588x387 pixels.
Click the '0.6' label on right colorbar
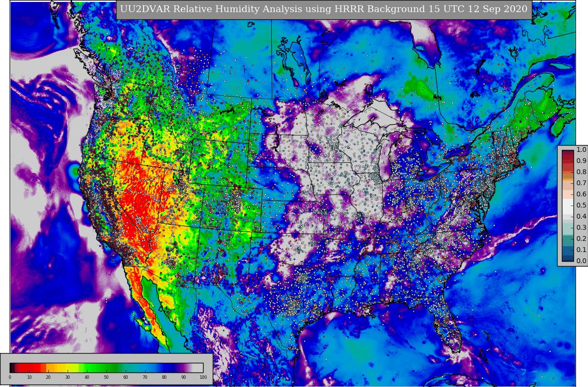[581, 194]
